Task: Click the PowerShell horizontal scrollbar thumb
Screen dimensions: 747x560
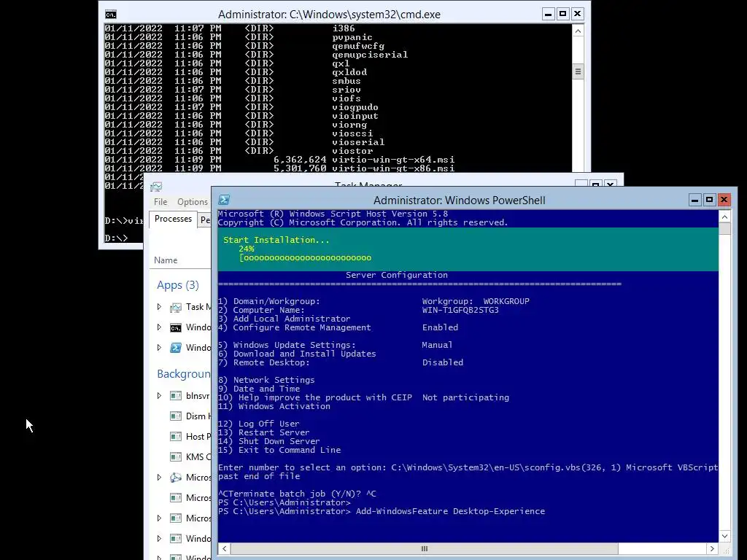Action: coord(425,548)
